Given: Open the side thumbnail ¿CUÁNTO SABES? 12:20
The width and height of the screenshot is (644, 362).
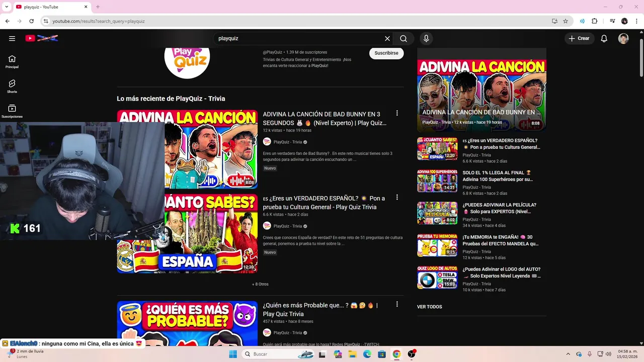Looking at the screenshot, I should [437, 149].
